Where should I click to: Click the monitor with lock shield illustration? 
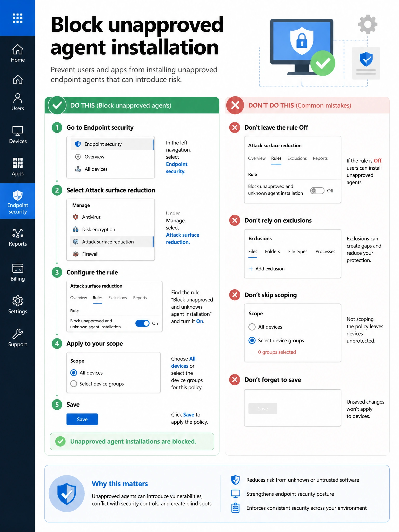pos(302,47)
